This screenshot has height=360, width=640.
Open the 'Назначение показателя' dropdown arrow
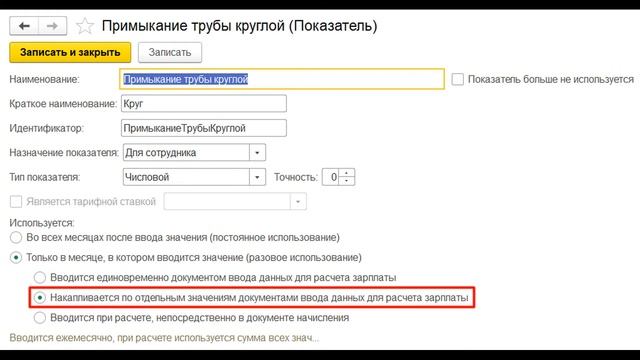(x=257, y=153)
